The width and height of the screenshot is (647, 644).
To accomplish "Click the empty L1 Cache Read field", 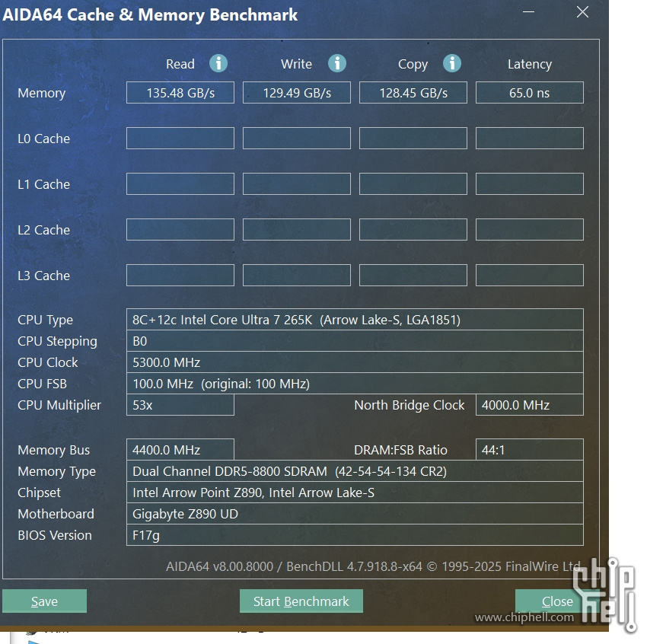I will (x=180, y=184).
